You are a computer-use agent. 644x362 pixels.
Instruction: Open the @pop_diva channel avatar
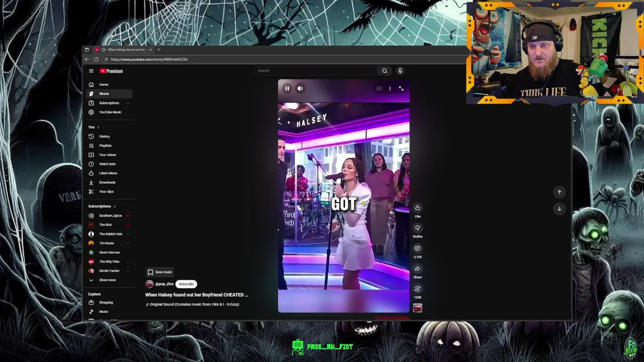pos(149,284)
